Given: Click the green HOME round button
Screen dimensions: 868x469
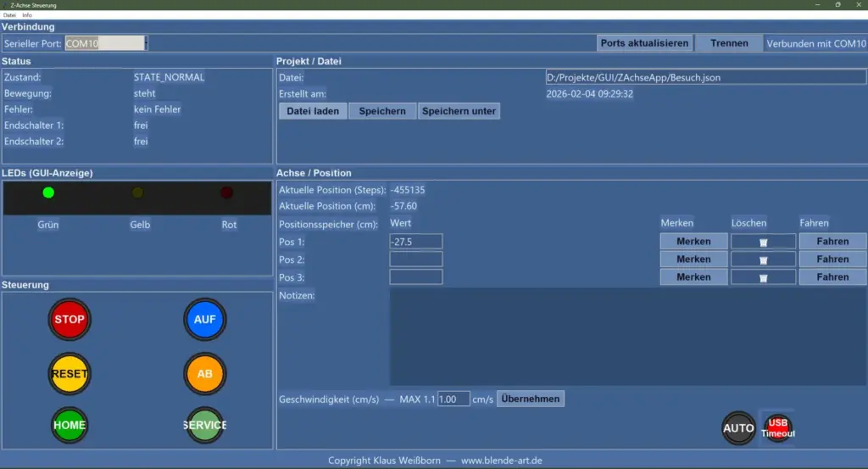Looking at the screenshot, I should click(70, 425).
